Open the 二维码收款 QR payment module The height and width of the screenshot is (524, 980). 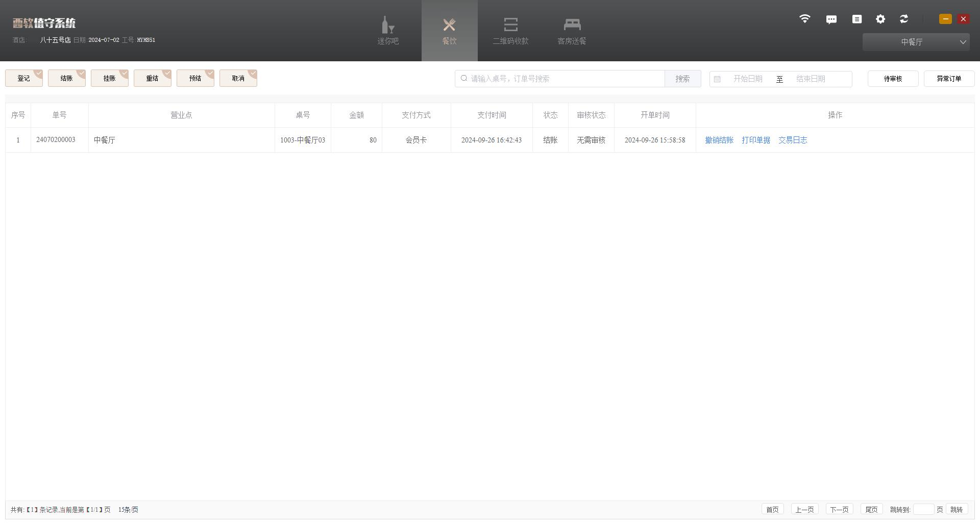[510, 31]
